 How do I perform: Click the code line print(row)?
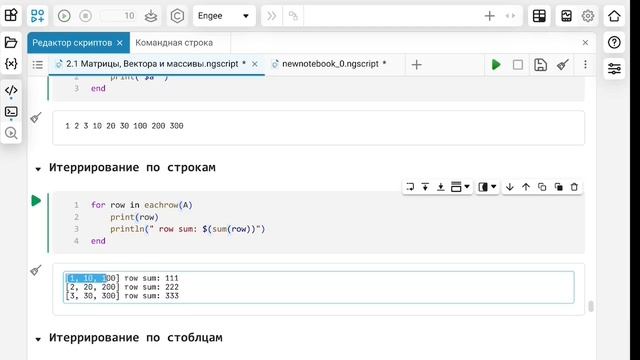click(134, 217)
